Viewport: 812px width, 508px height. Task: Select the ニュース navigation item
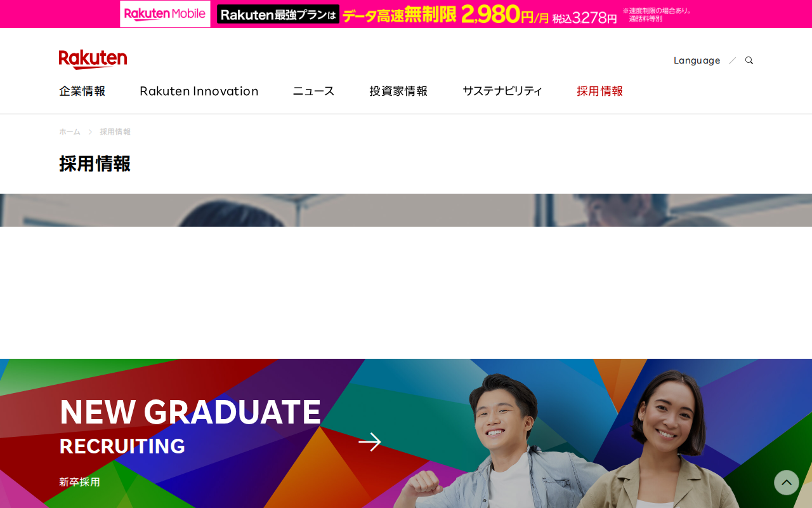tap(313, 91)
